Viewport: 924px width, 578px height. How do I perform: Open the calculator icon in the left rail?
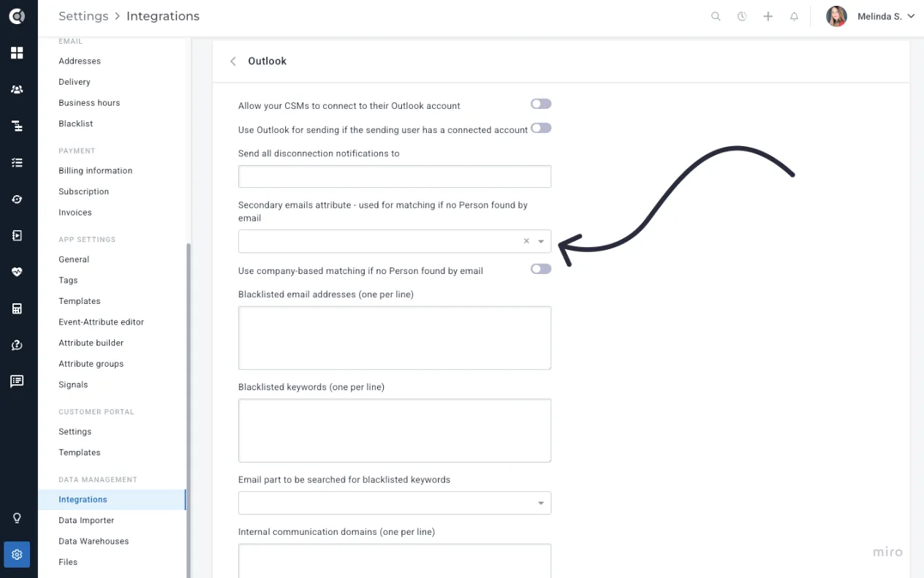[x=17, y=308]
